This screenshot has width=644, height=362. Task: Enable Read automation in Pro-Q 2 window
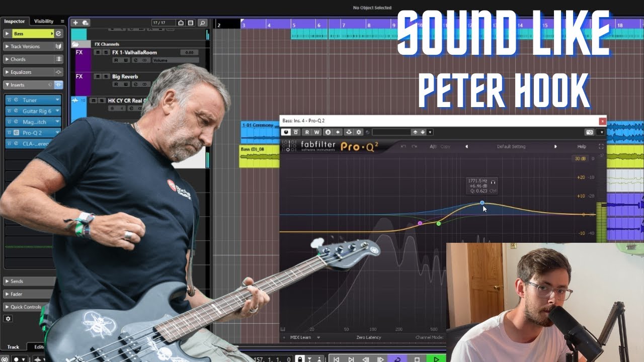pyautogui.click(x=307, y=132)
